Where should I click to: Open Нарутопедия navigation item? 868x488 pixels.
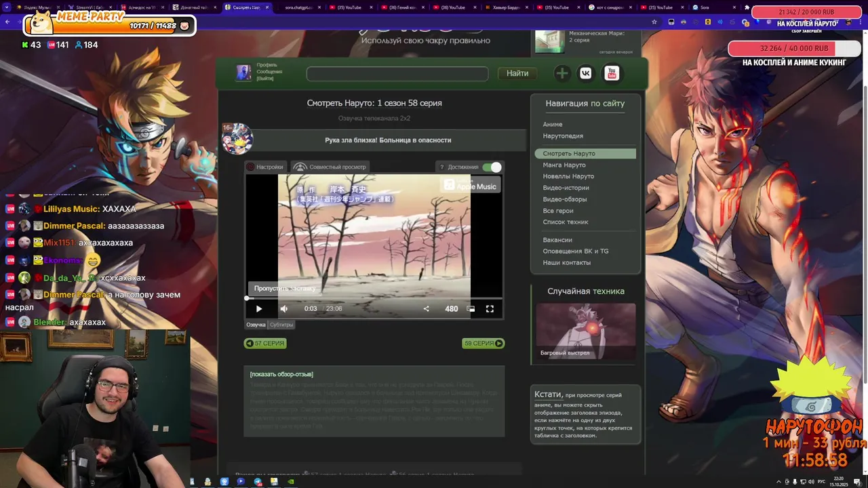[563, 136]
